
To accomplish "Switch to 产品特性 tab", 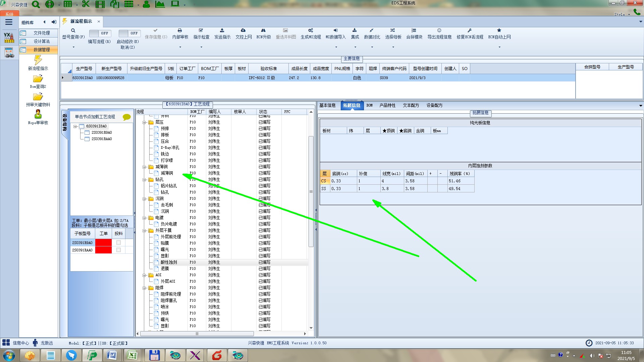I will (x=387, y=105).
